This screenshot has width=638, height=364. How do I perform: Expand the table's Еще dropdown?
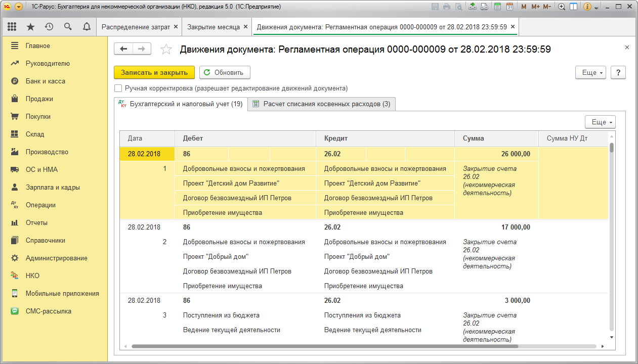point(600,122)
